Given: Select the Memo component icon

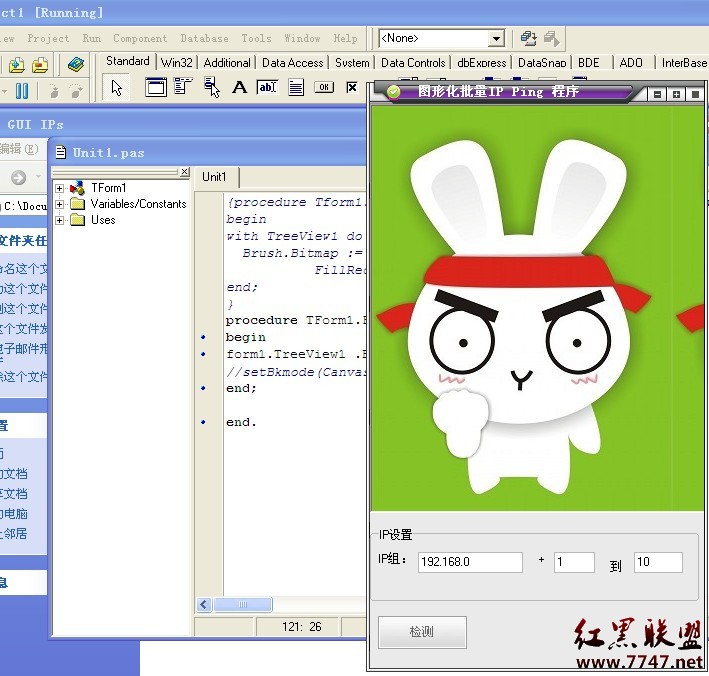Looking at the screenshot, I should coord(296,87).
